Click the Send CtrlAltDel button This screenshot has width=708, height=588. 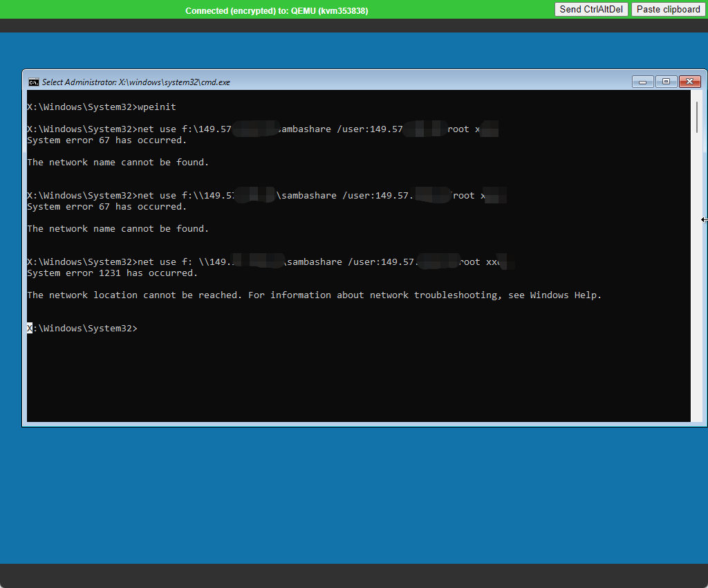point(591,10)
